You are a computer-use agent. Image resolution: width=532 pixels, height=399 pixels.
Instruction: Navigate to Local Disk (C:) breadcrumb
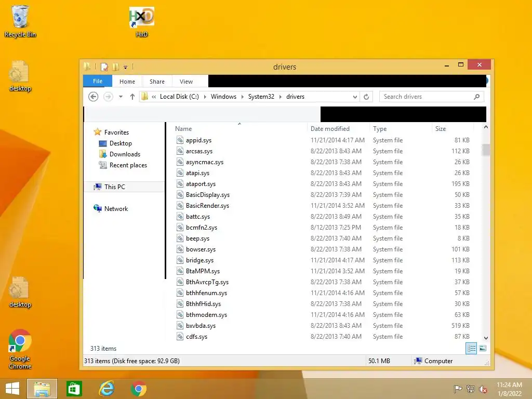coord(179,97)
